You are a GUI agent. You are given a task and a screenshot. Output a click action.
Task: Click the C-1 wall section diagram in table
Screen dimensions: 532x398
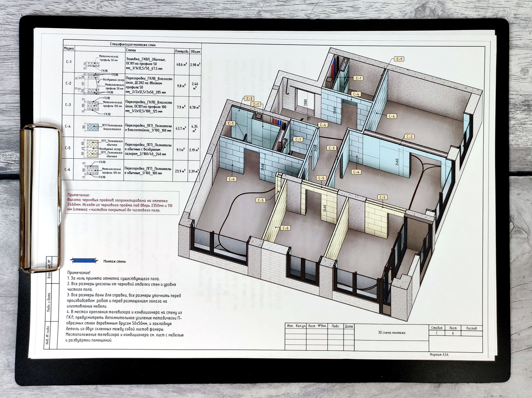coord(94,64)
